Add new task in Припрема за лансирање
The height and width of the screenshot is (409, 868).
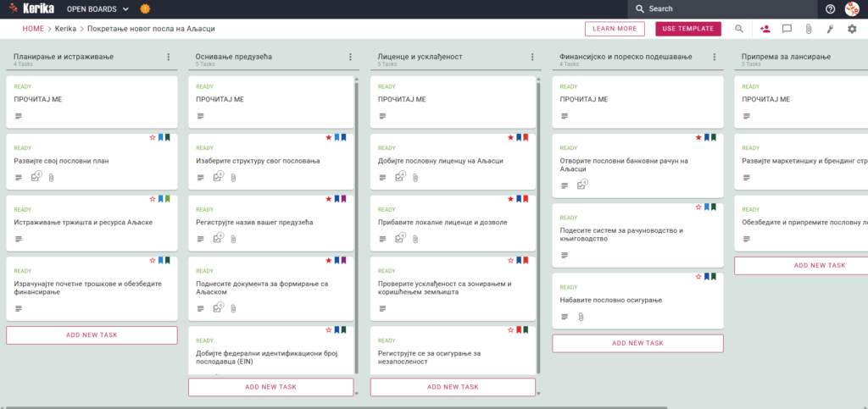(801, 265)
